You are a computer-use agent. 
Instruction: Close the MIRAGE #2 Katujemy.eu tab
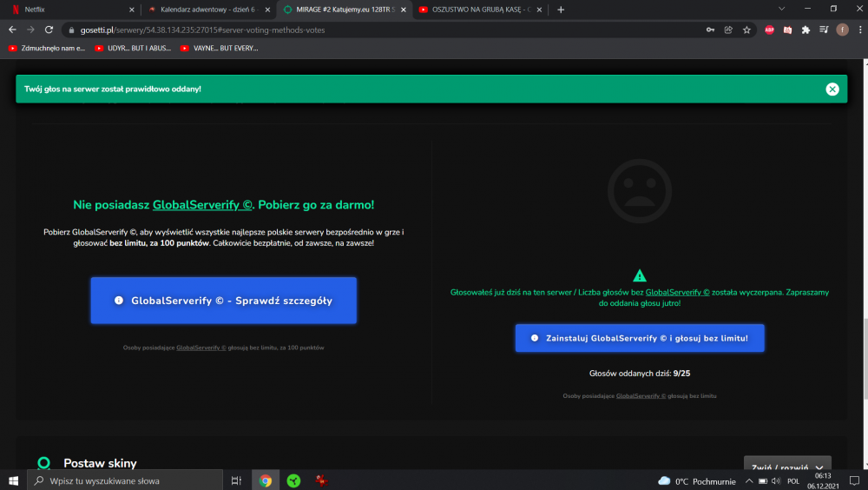(404, 10)
